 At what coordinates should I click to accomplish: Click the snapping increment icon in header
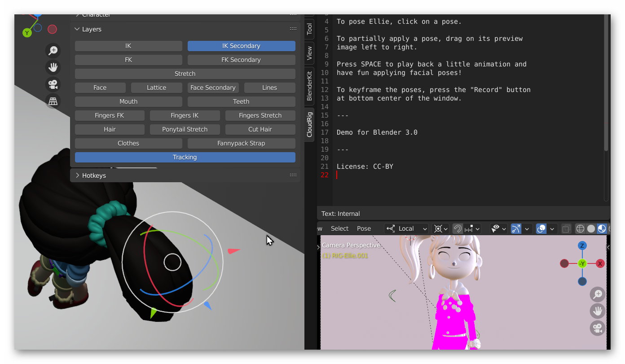coord(469,228)
